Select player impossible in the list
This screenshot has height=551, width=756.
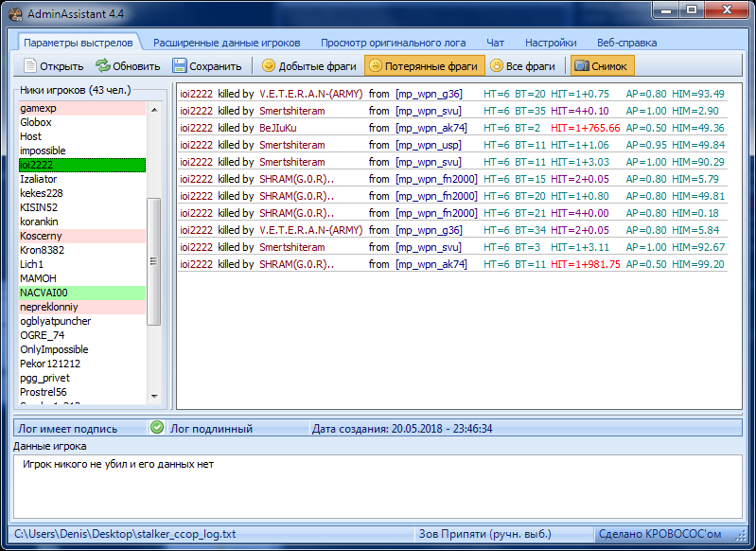point(82,151)
